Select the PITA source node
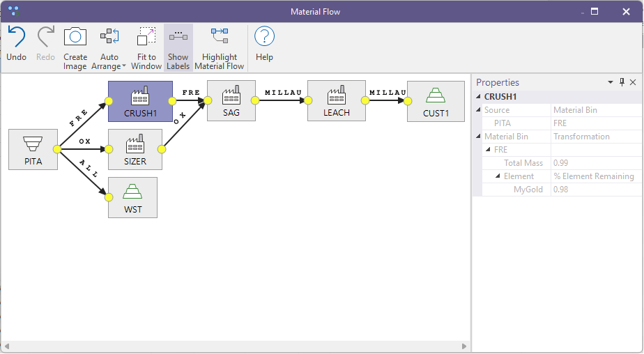This screenshot has height=354, width=644. (x=33, y=150)
